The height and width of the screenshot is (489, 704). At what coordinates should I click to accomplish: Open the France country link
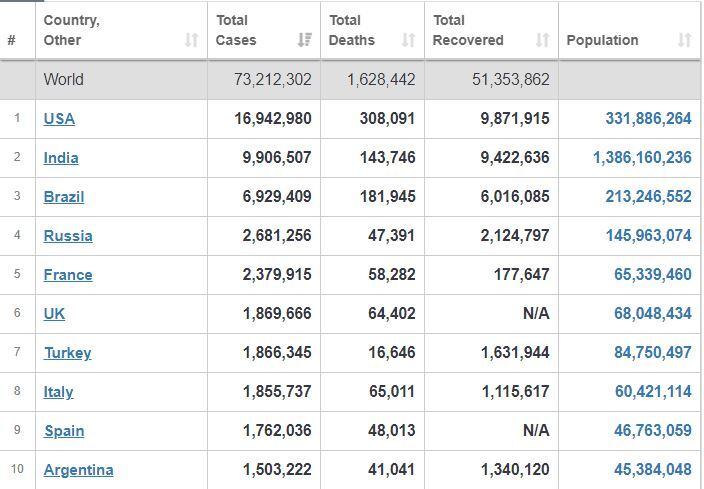68,275
